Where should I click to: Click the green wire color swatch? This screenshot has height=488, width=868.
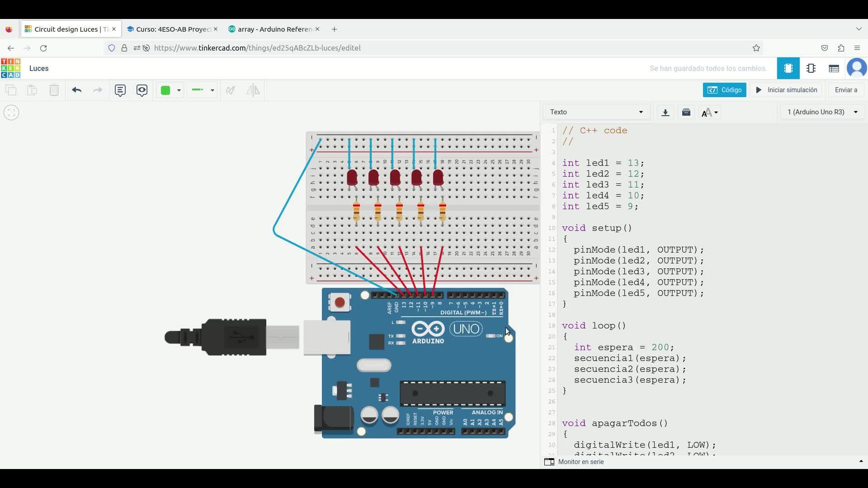(165, 90)
